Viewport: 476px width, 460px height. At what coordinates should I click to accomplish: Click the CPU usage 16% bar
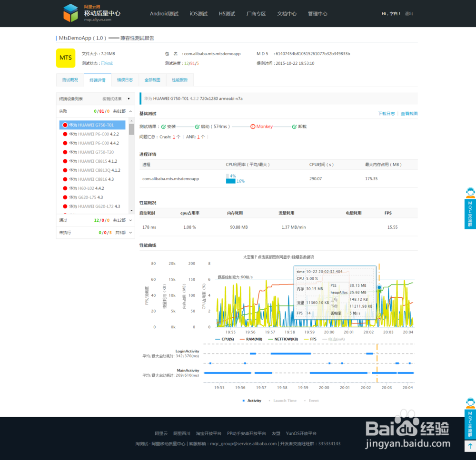point(231,181)
